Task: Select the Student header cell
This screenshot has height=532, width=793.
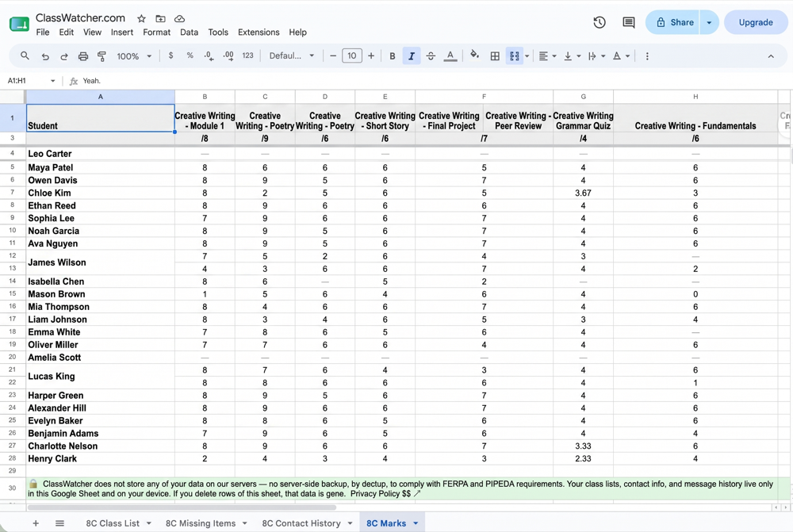Action: (100, 118)
